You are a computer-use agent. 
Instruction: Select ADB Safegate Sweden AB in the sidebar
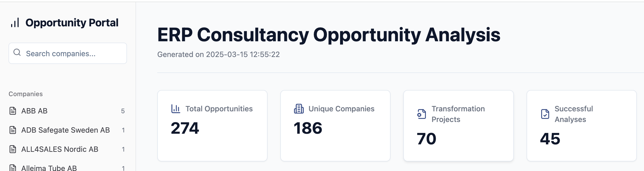point(65,130)
